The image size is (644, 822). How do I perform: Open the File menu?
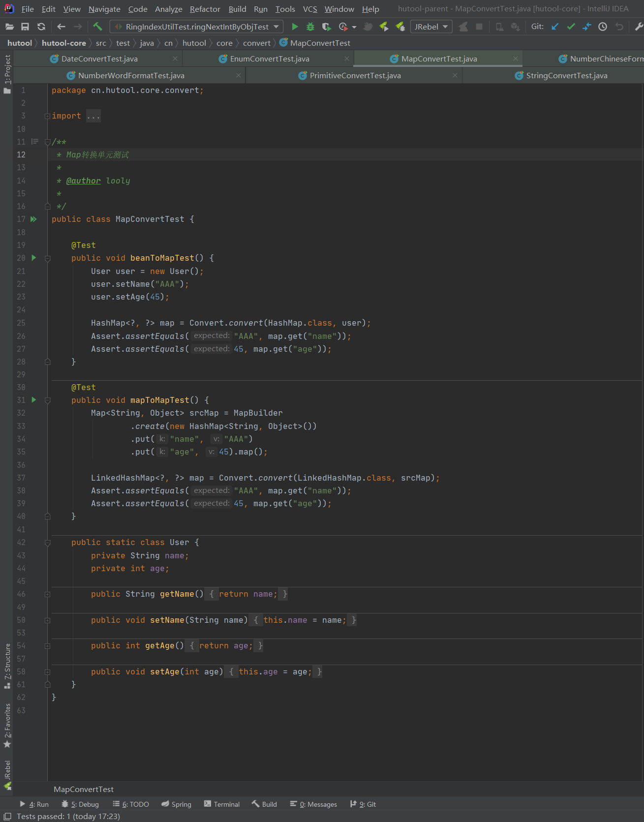pos(28,9)
